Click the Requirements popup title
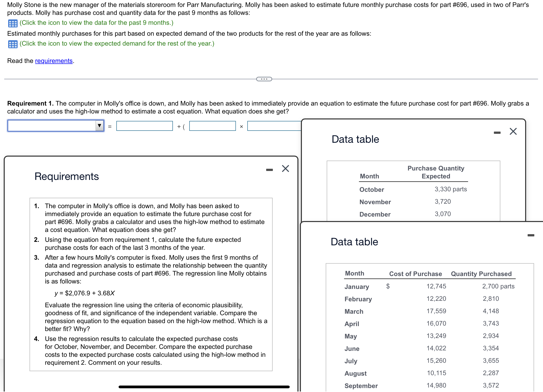Image resolution: width=543 pixels, height=392 pixels. click(x=66, y=176)
